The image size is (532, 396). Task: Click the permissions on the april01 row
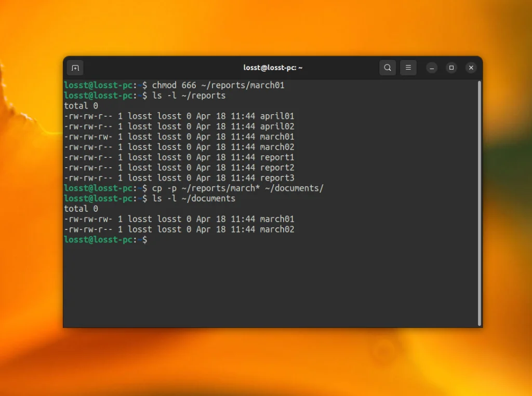(88, 116)
